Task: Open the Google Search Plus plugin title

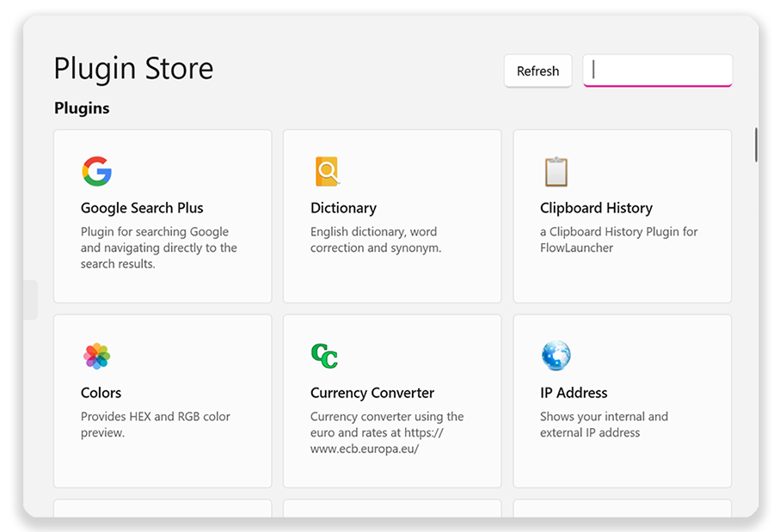Action: pos(142,208)
